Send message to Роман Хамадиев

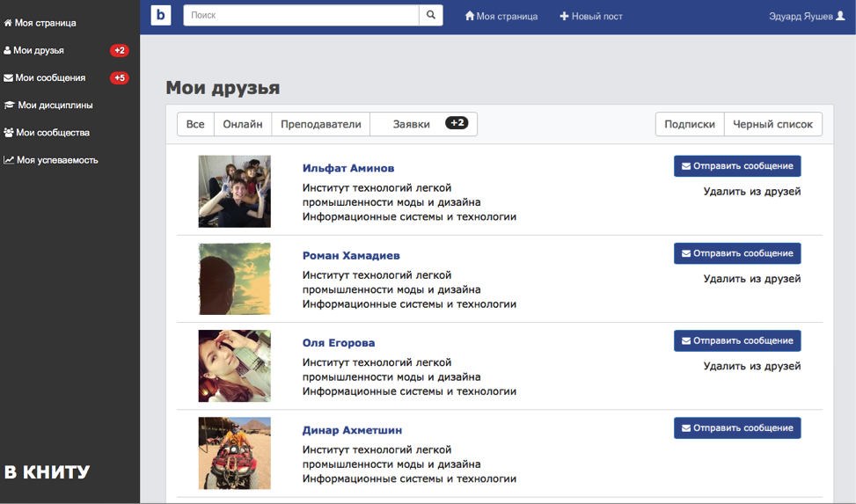(x=737, y=253)
